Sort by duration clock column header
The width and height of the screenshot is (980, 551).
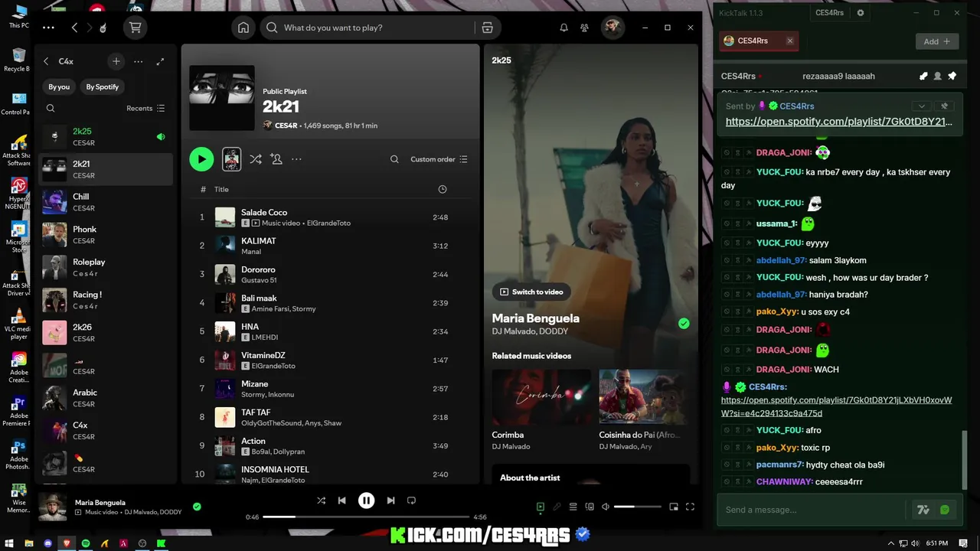[x=443, y=189]
